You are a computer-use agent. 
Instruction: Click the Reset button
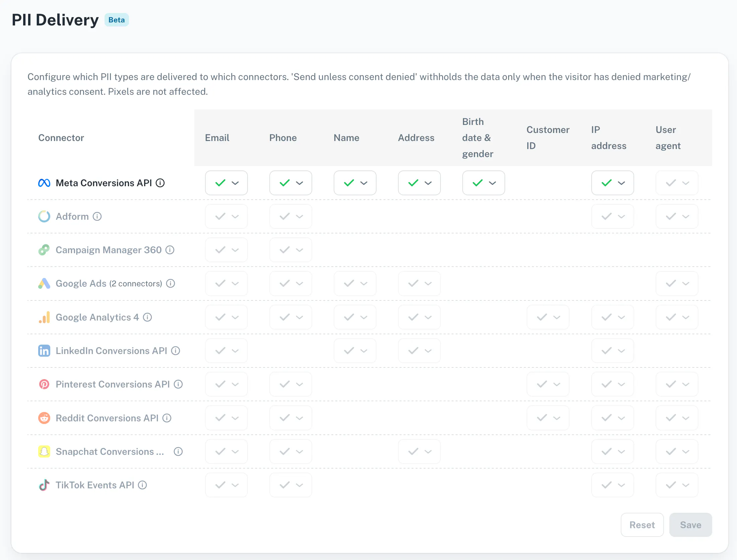pos(642,525)
